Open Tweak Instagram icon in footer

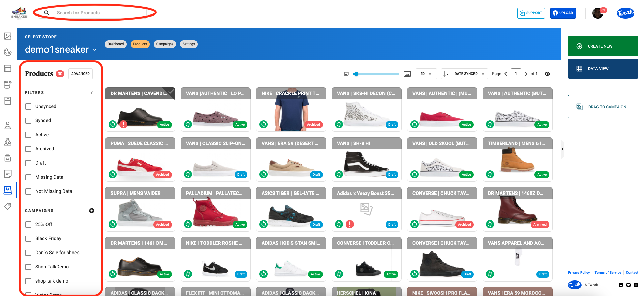tap(636, 285)
